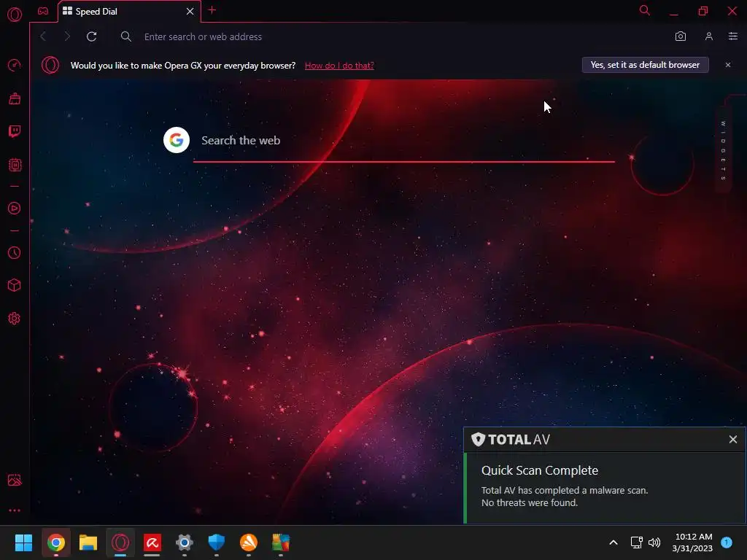Open the Opera GX main menu logo
This screenshot has width=747, height=560.
click(x=15, y=15)
